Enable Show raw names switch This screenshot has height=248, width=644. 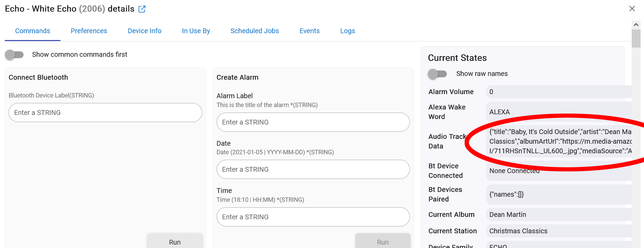click(x=437, y=74)
